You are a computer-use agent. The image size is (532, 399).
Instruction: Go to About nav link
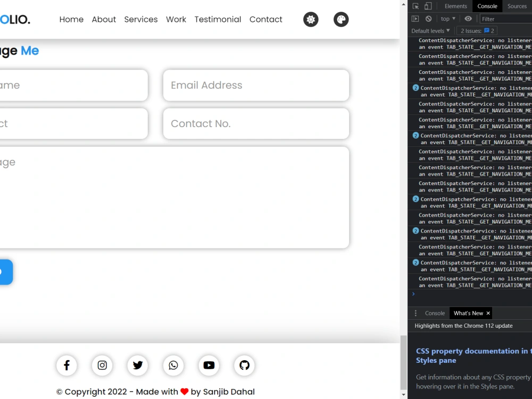coord(104,19)
